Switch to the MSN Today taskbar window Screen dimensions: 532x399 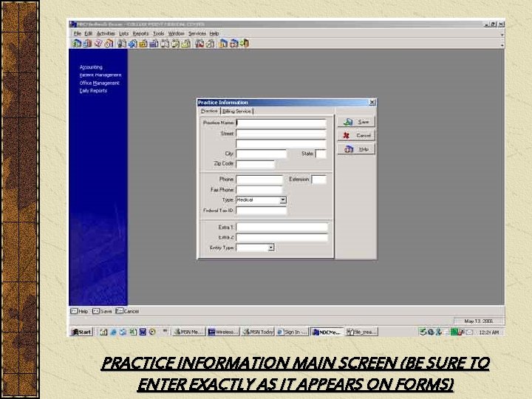click(258, 332)
